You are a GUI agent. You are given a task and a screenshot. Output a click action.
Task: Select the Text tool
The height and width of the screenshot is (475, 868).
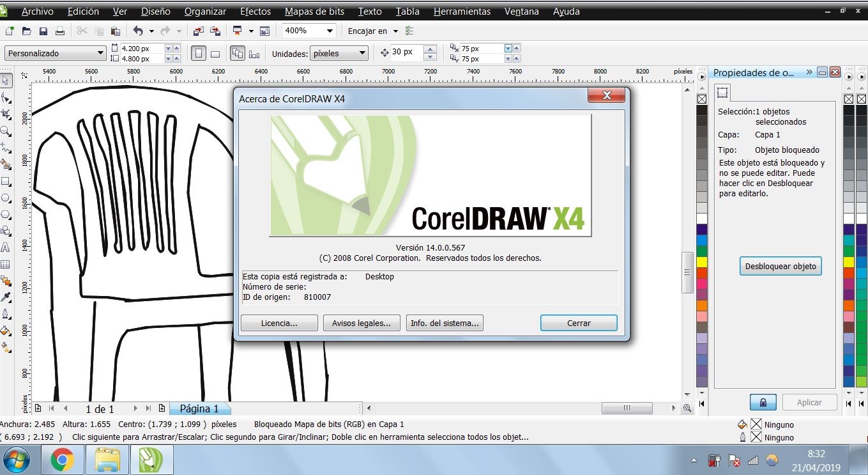(x=6, y=247)
